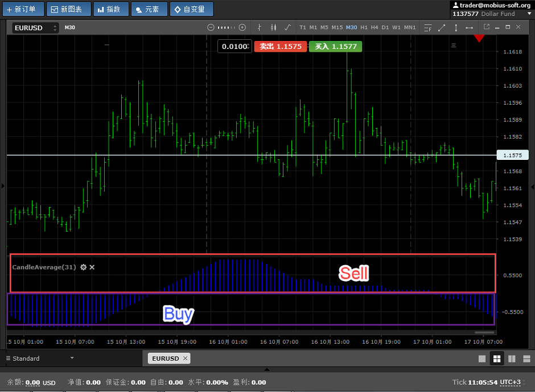This screenshot has height=392, width=535.
Task: Detach the chart into separate window
Action: (487, 27)
